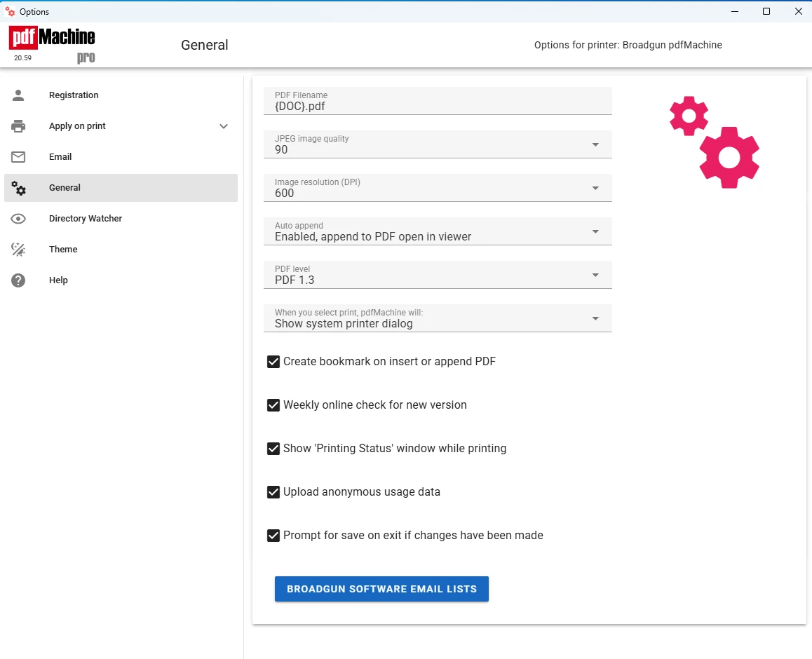Open the JPEG image quality dropdown
Viewport: 812px width, 659px height.
438,144
